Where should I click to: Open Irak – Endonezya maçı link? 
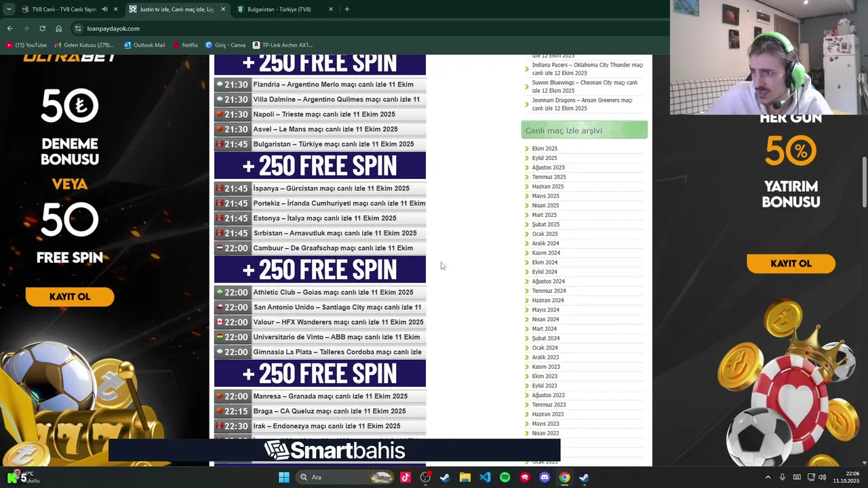click(x=327, y=426)
